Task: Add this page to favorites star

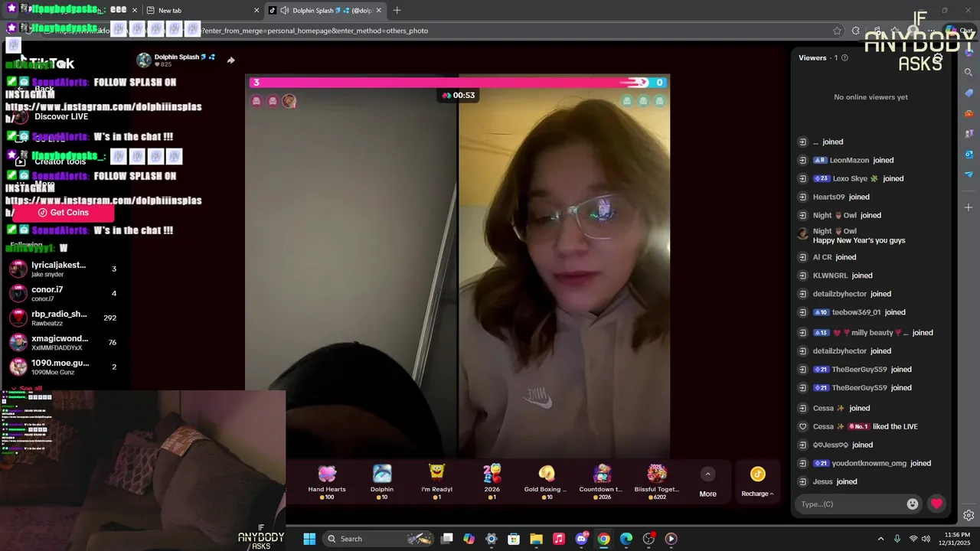Action: click(x=837, y=31)
